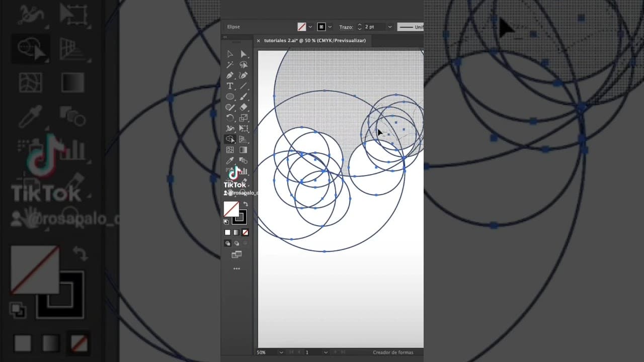This screenshot has width=644, height=362.
Task: Pick the Line Segment tool
Action: pyautogui.click(x=244, y=86)
